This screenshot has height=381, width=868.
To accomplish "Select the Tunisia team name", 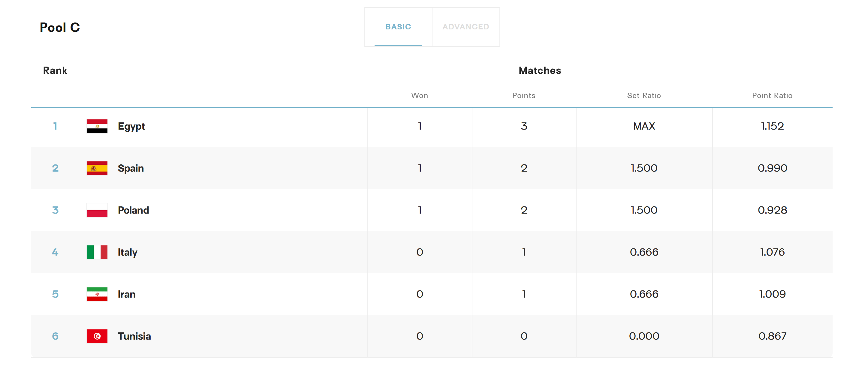I will (134, 336).
